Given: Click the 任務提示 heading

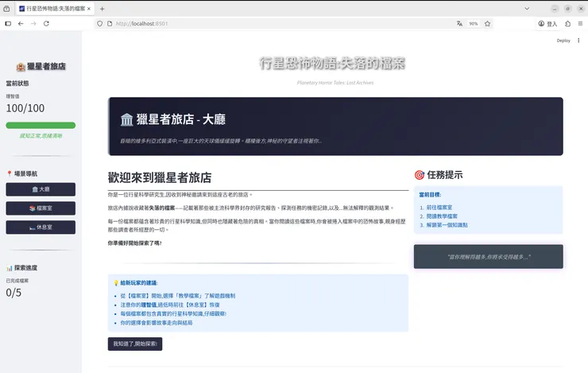Looking at the screenshot, I should pos(439,175).
